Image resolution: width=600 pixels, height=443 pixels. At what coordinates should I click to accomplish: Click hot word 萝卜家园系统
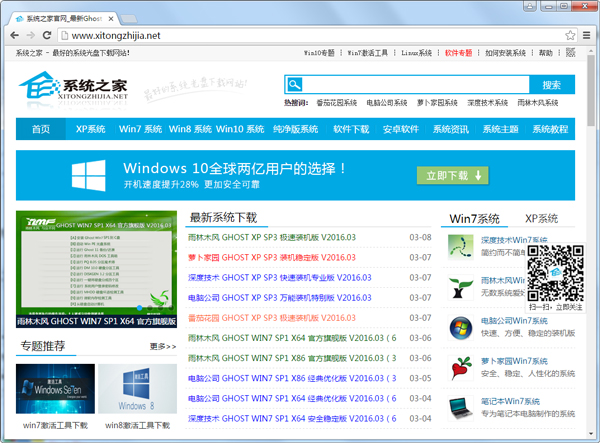point(437,103)
